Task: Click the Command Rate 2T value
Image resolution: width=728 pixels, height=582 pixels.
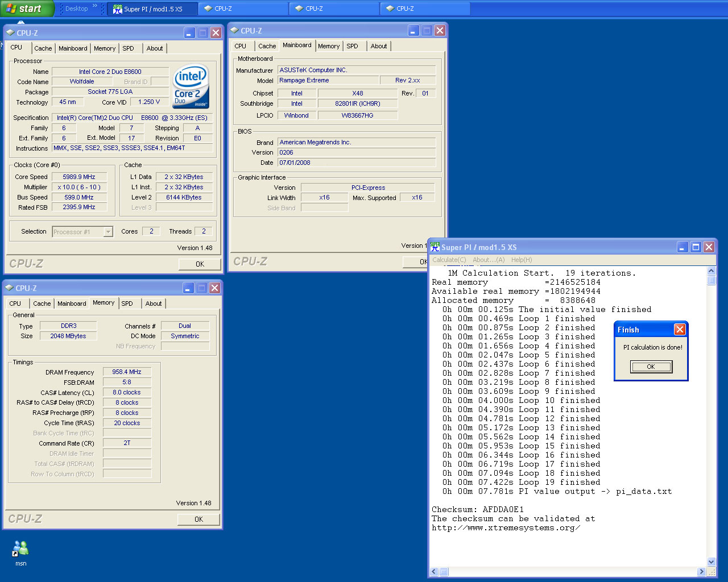Action: pyautogui.click(x=127, y=443)
